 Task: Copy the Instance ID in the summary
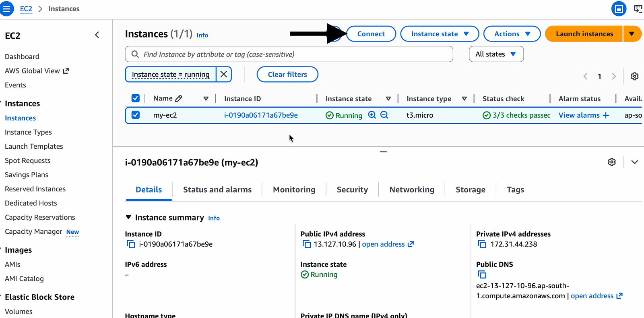pyautogui.click(x=131, y=244)
